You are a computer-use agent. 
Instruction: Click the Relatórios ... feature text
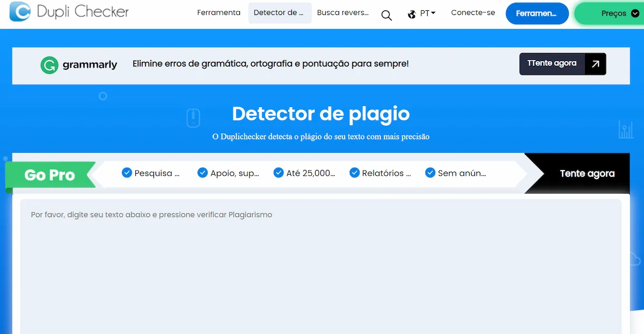386,173
